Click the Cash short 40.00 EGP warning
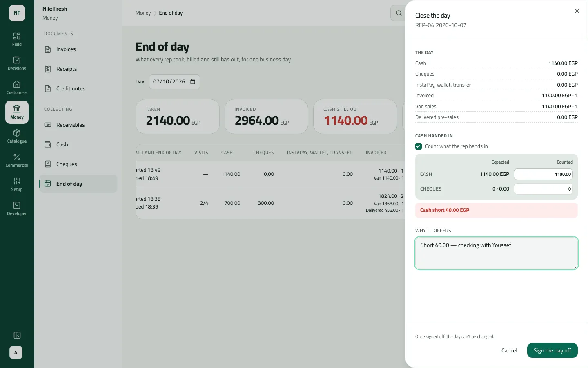This screenshot has width=588, height=368. coord(497,210)
